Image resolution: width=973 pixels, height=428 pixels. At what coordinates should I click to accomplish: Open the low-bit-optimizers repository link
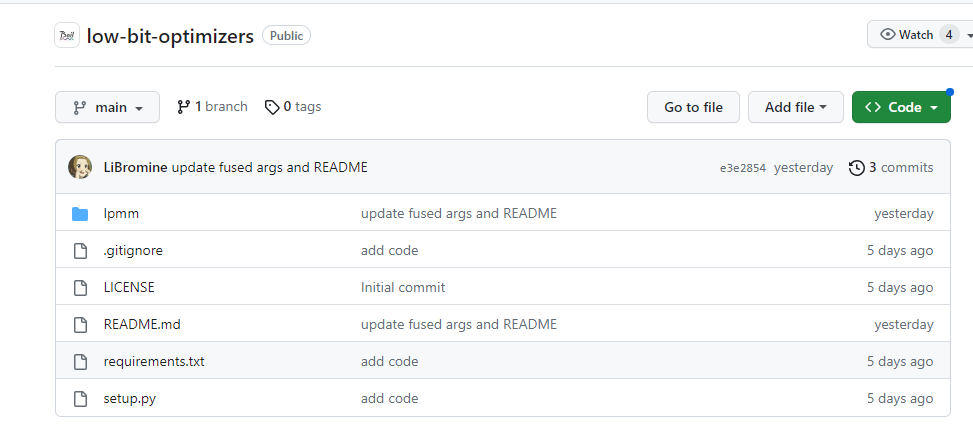(x=170, y=36)
